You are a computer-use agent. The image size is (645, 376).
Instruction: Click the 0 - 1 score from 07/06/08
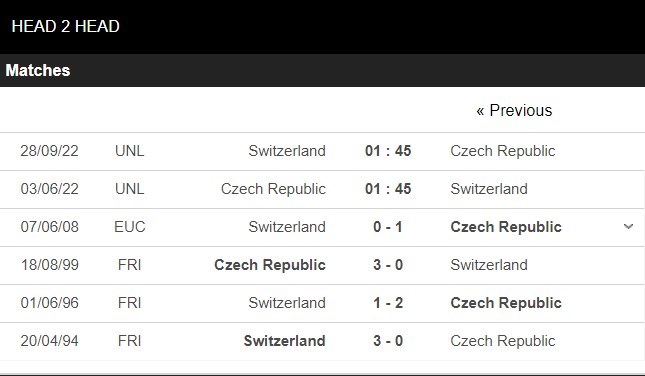[x=388, y=227]
